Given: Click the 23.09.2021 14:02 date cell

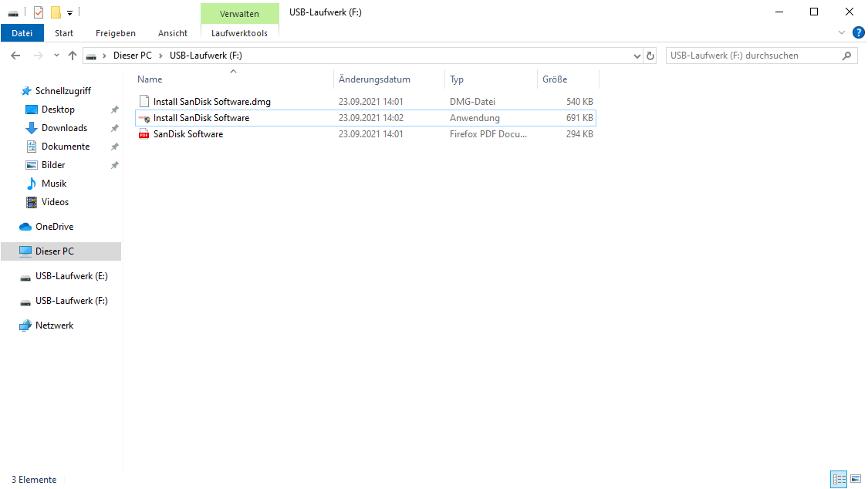Looking at the screenshot, I should pos(371,118).
